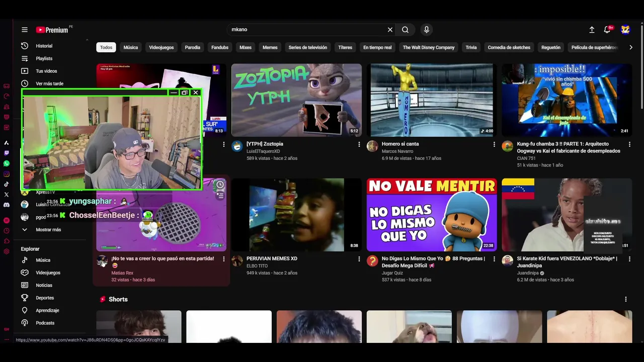Open options menu for [YTPH] Zoztopia video
The height and width of the screenshot is (362, 644).
pyautogui.click(x=359, y=144)
